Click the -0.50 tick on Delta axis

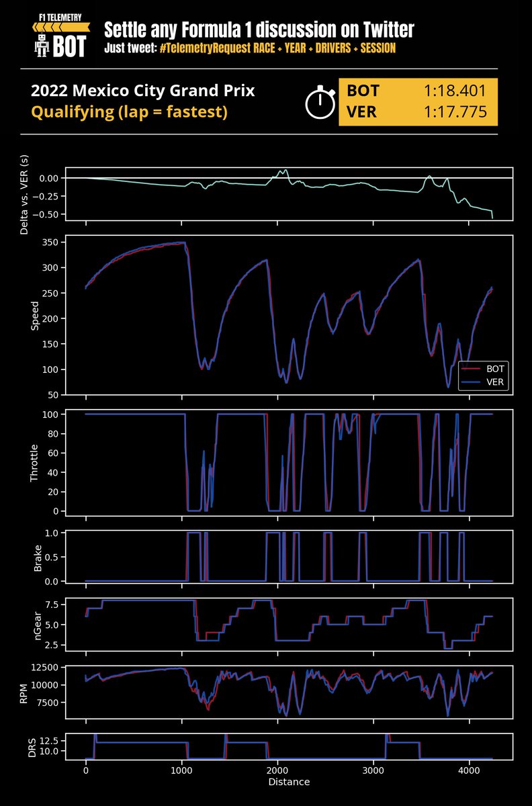tap(48, 214)
